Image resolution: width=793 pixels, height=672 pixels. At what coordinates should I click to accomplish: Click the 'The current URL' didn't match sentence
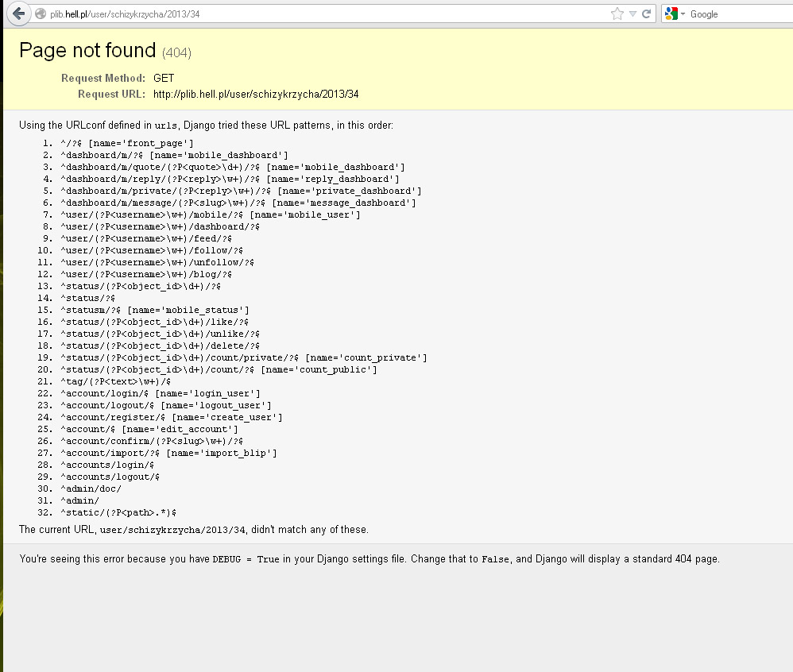point(194,529)
